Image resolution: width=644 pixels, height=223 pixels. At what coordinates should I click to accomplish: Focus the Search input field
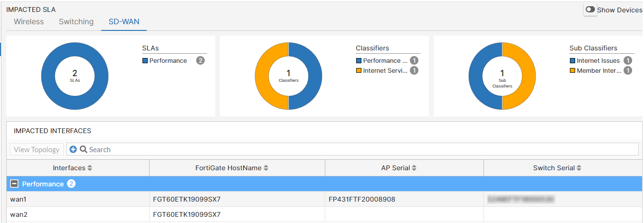(332, 149)
